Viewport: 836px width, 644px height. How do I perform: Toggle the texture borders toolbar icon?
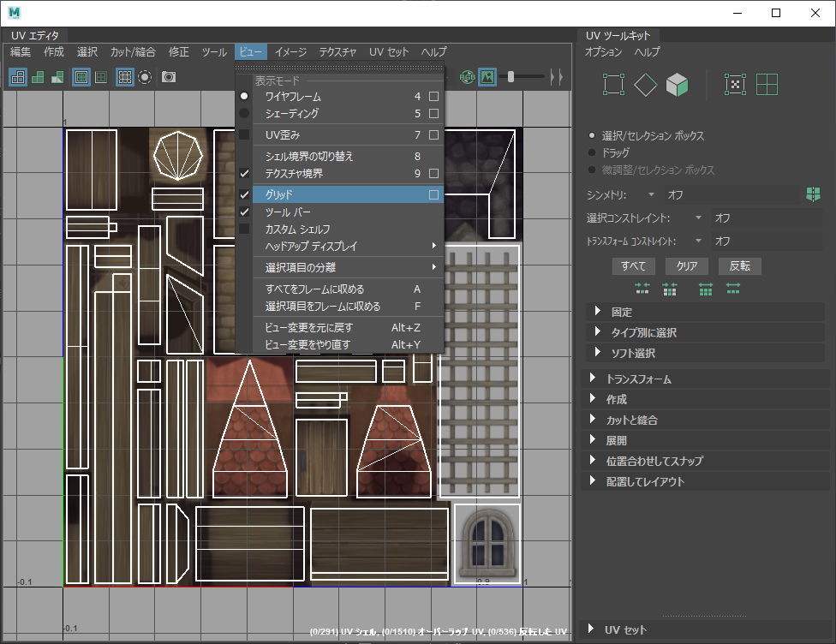click(x=81, y=77)
